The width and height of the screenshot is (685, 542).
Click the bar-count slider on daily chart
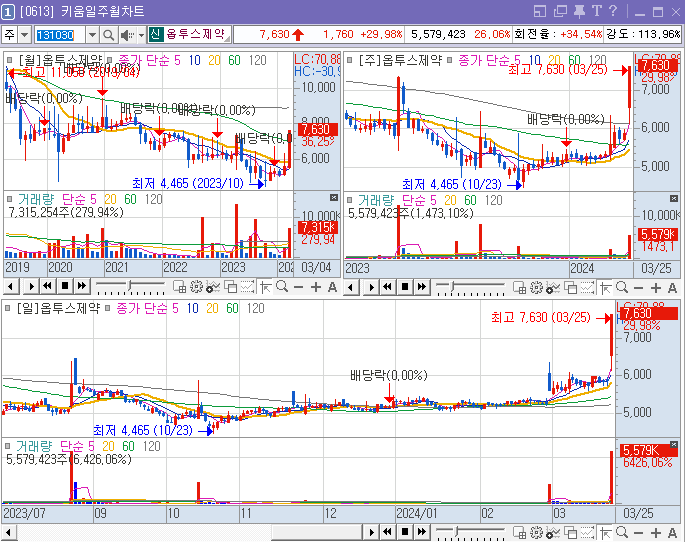click(x=471, y=532)
